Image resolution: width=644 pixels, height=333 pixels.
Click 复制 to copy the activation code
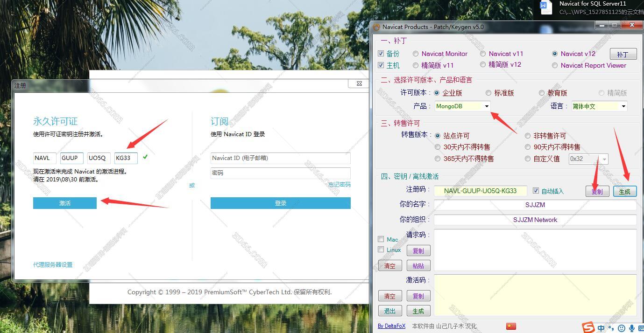coord(418,296)
